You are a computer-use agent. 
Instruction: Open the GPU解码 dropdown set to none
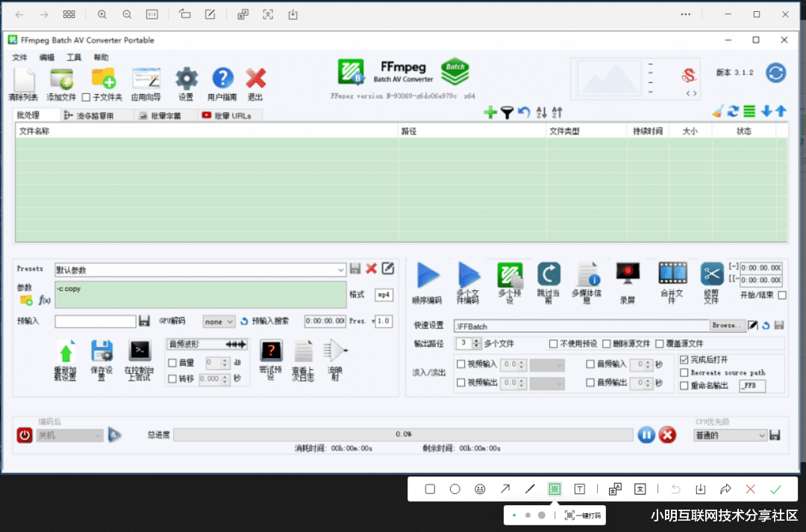[219, 322]
